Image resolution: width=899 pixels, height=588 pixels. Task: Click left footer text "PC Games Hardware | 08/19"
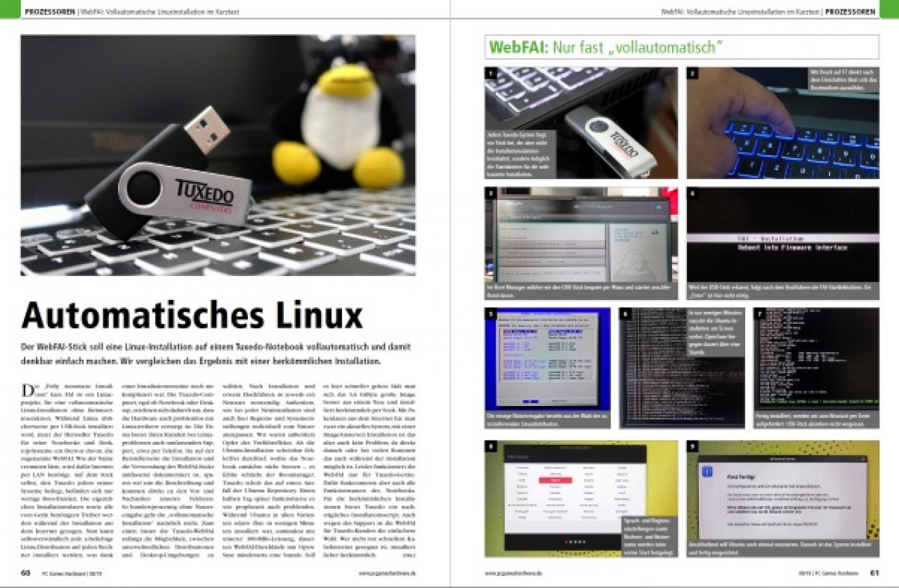point(72,573)
